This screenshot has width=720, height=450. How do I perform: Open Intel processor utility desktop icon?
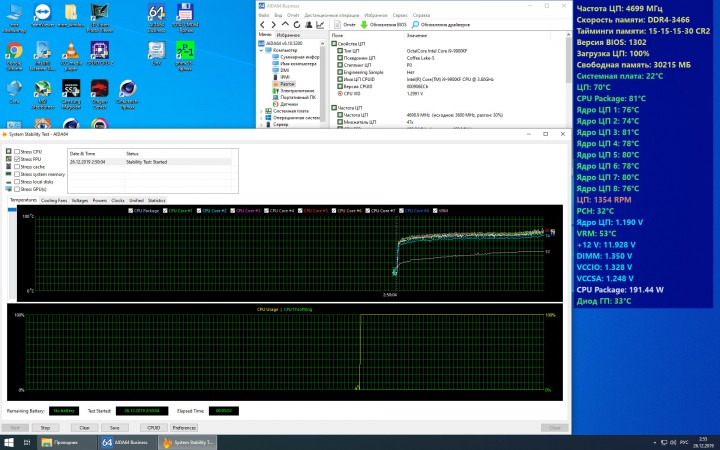[157, 54]
